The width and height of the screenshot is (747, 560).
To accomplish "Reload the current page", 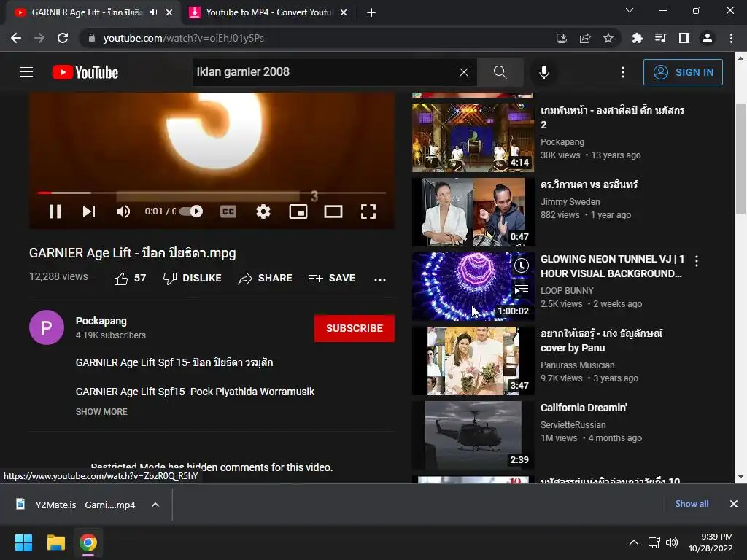I will tap(63, 38).
